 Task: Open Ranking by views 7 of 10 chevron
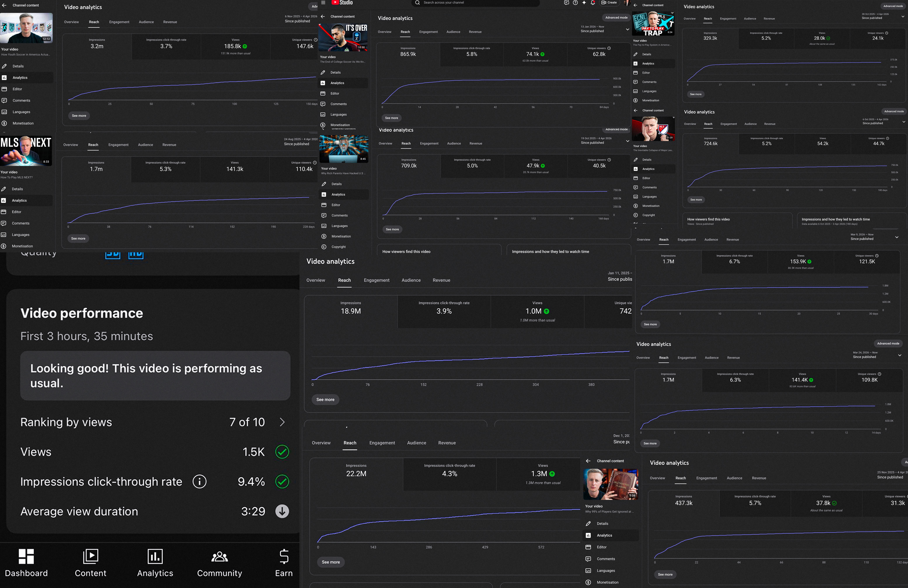click(x=282, y=422)
